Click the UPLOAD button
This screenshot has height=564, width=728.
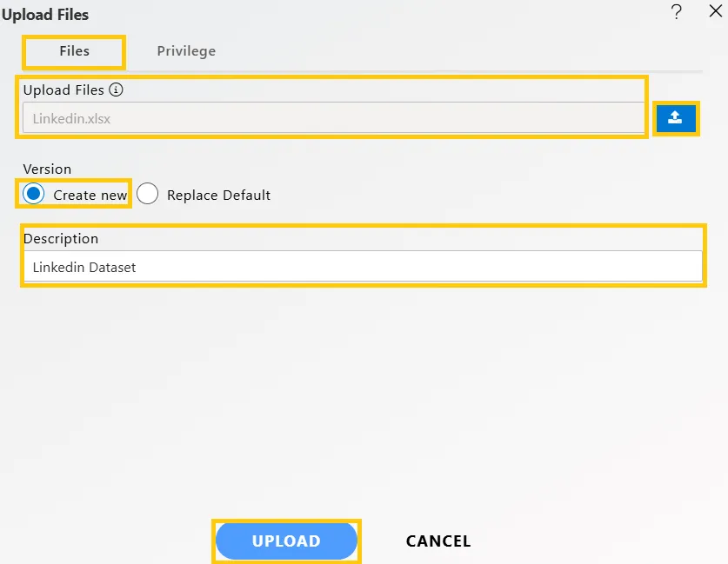click(x=286, y=541)
